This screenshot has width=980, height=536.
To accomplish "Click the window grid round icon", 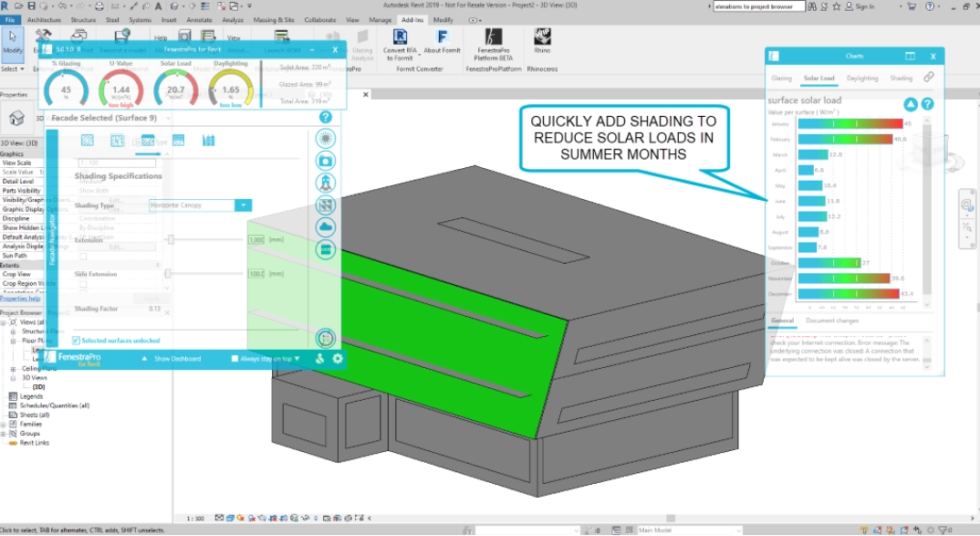I will pyautogui.click(x=325, y=205).
